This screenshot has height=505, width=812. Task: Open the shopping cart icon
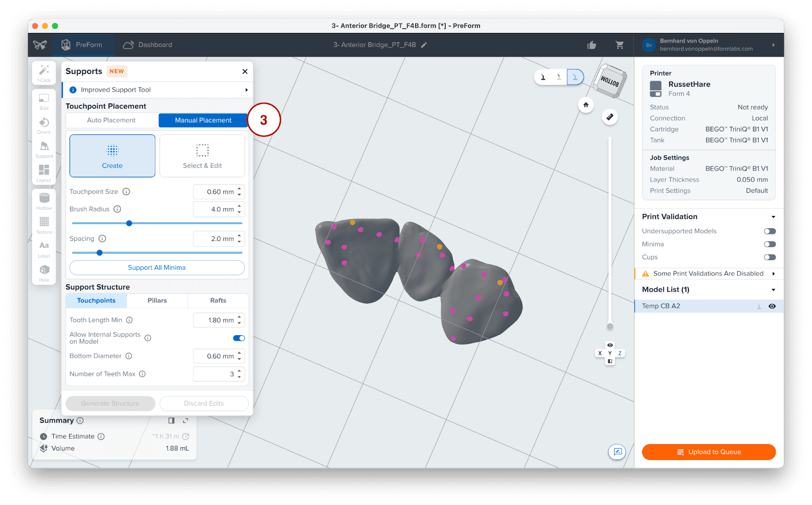coord(620,45)
